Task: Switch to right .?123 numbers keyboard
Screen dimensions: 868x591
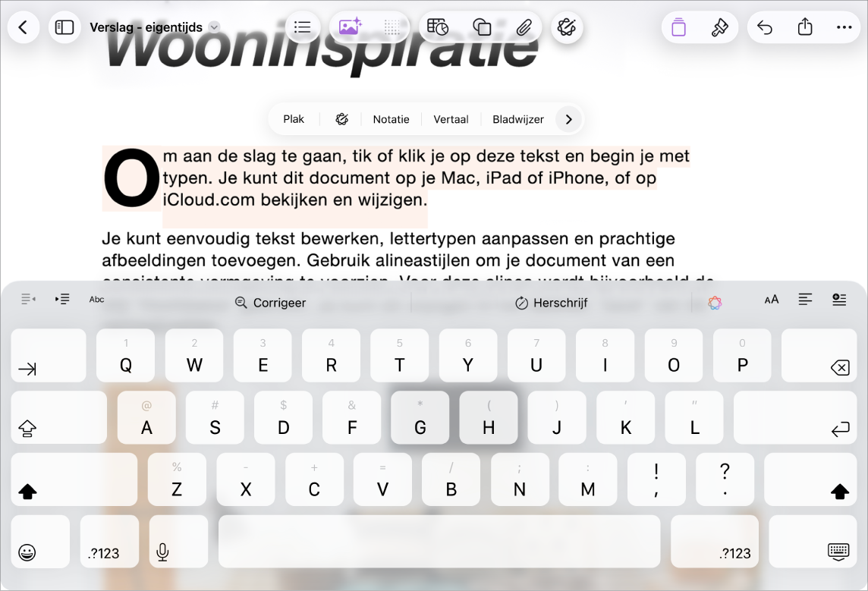Action: coord(715,542)
